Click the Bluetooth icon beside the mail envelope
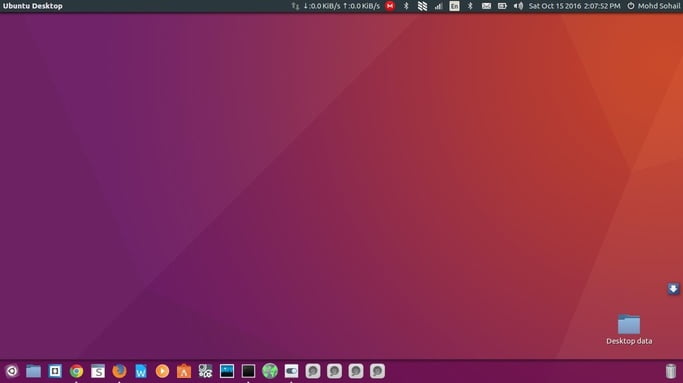Image resolution: width=683 pixels, height=383 pixels. click(x=470, y=6)
